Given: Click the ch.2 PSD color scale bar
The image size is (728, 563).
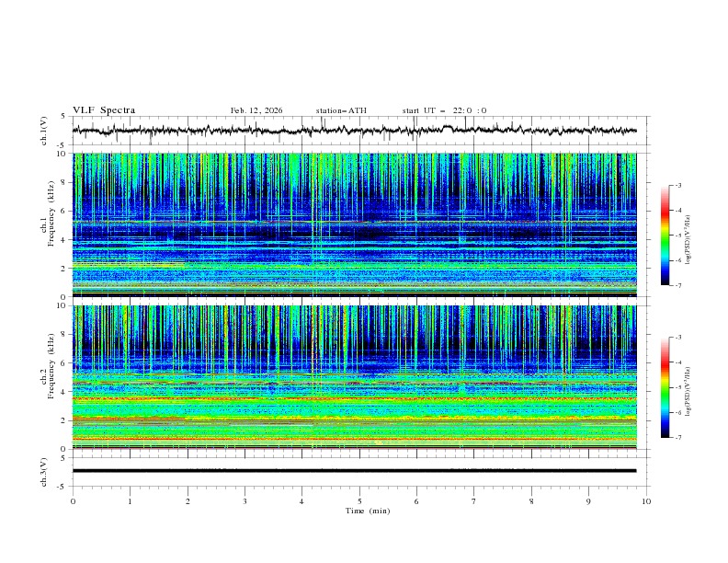Looking at the screenshot, I should coord(665,387).
